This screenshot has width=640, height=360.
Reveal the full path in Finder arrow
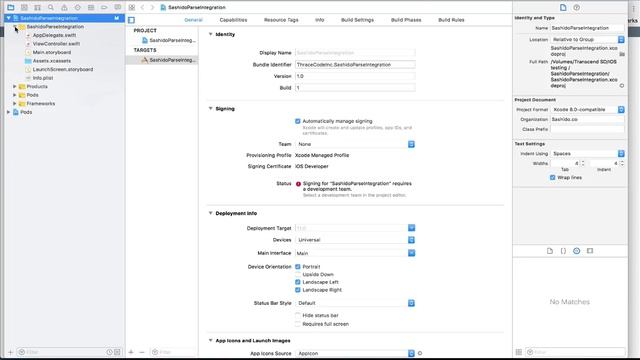click(622, 86)
